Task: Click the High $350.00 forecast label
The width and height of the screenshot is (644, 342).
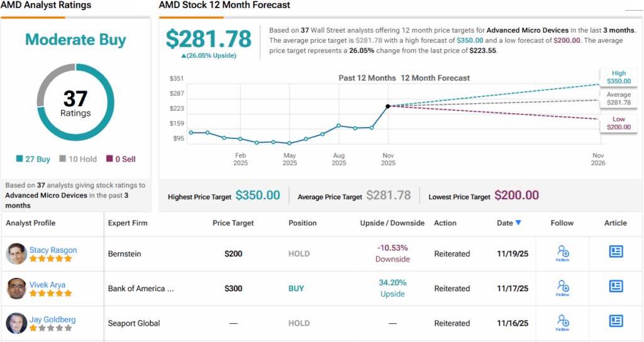Action: [619, 77]
